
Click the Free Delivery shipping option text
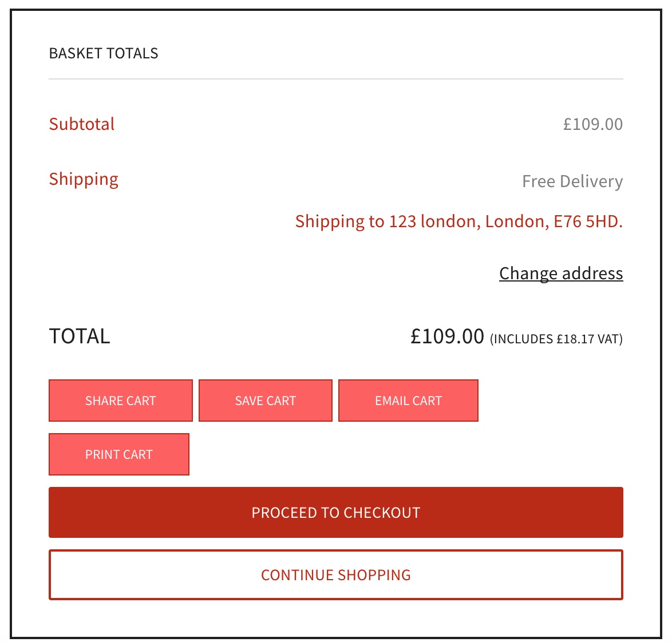tap(572, 181)
